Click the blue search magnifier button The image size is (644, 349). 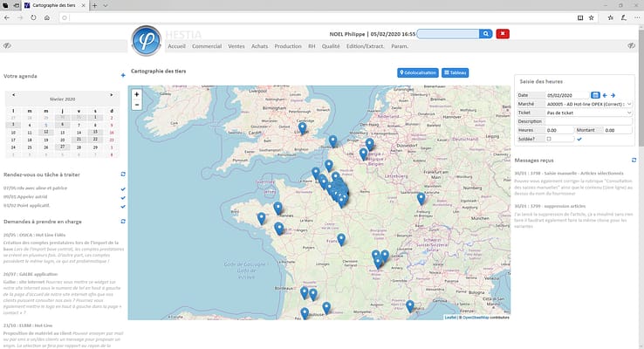click(x=486, y=33)
